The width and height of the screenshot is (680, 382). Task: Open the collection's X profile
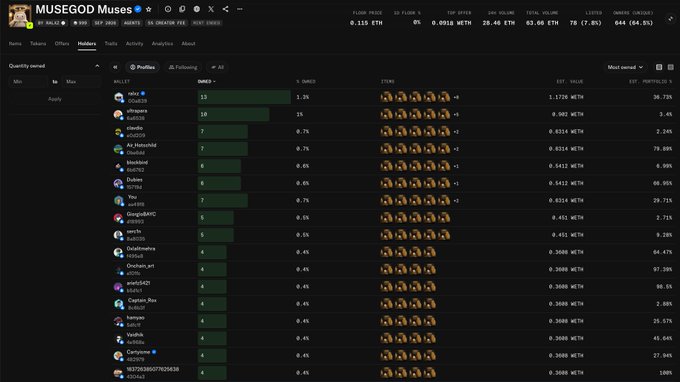(x=211, y=9)
